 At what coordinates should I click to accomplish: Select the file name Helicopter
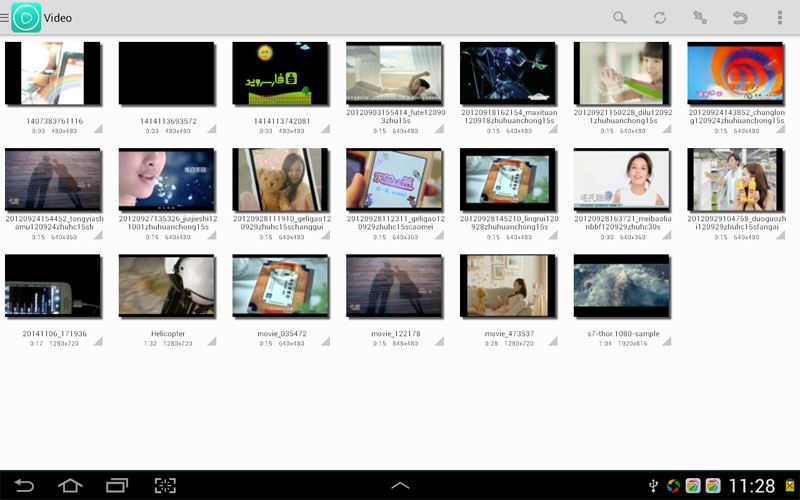pos(168,334)
